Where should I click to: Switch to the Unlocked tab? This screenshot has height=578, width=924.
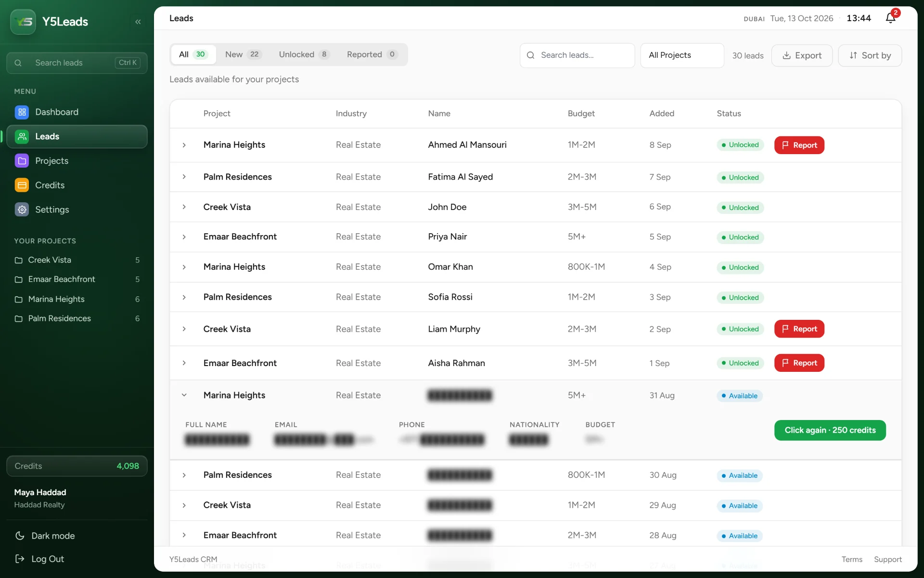(x=304, y=54)
